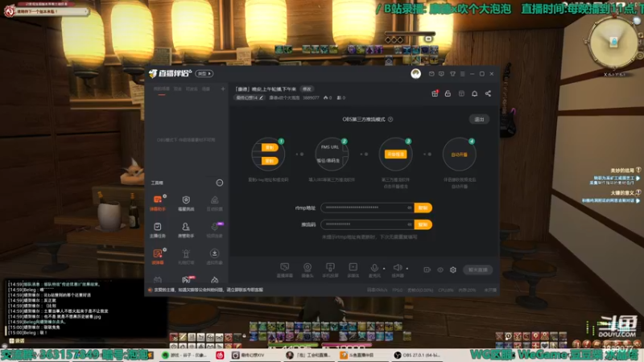Image resolution: width=644 pixels, height=362 pixels.
Task: Open the microphone tool with purple new badge
Action: [214, 230]
